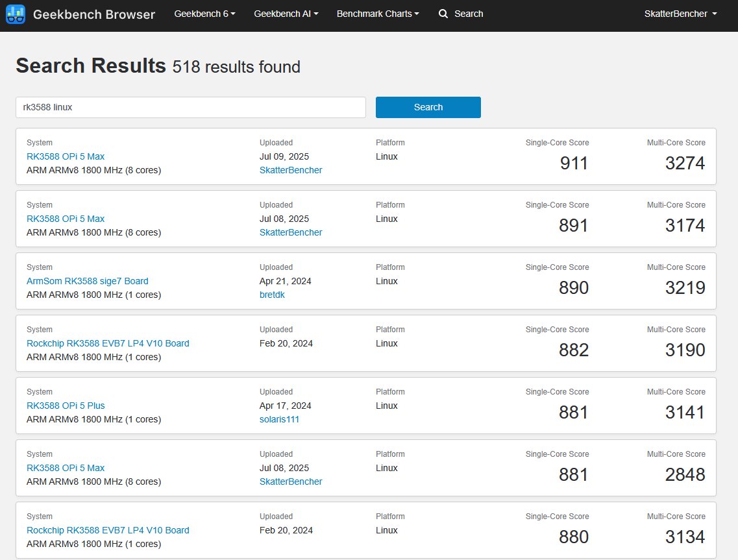Expand the Geekbench 6 dropdown menu
738x560 pixels.
pos(204,14)
